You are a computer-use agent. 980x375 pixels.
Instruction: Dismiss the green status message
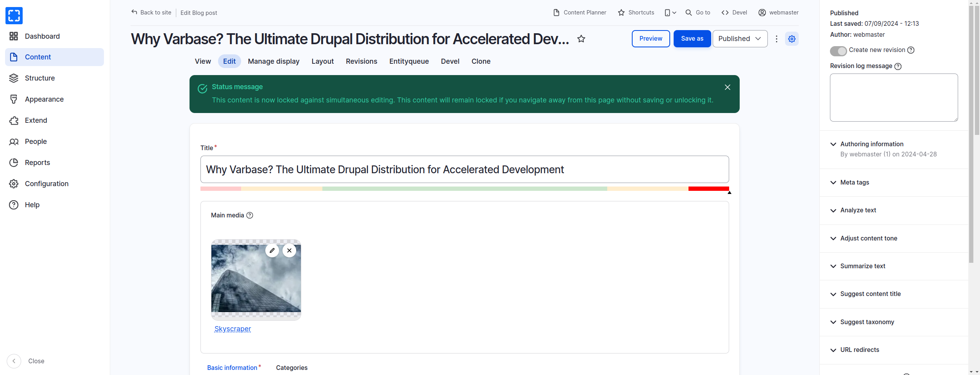tap(727, 87)
